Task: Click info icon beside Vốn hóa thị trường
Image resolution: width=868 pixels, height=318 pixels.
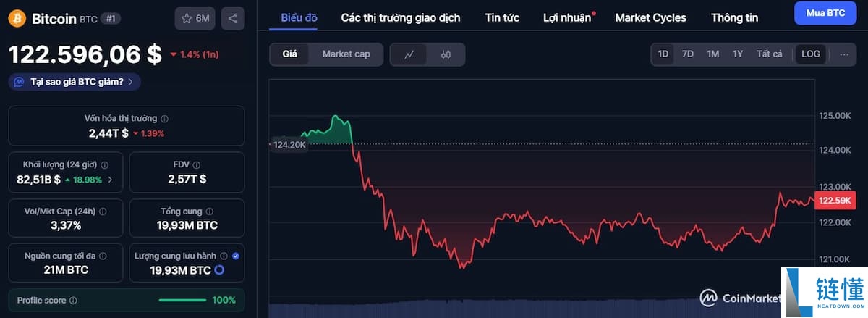Action: 165,118
